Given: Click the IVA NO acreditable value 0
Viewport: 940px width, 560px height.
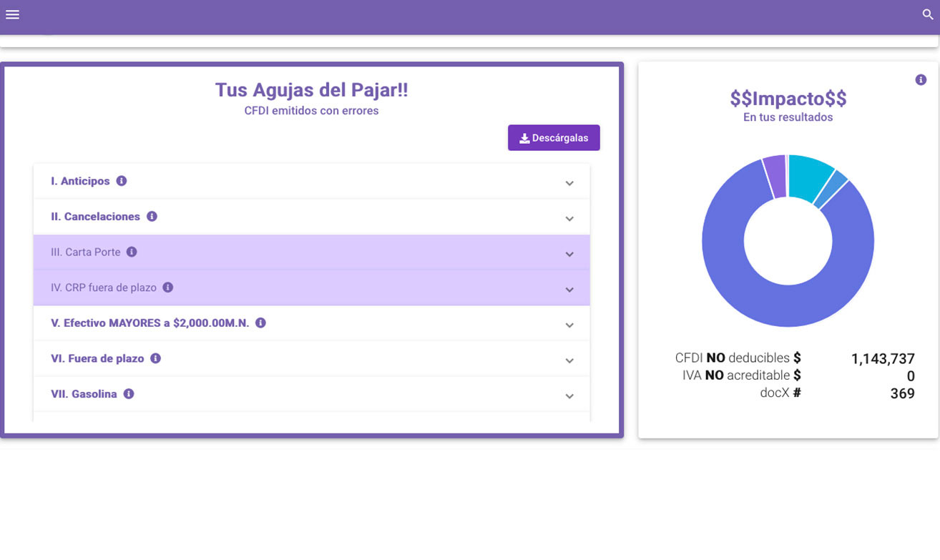Looking at the screenshot, I should coord(911,376).
